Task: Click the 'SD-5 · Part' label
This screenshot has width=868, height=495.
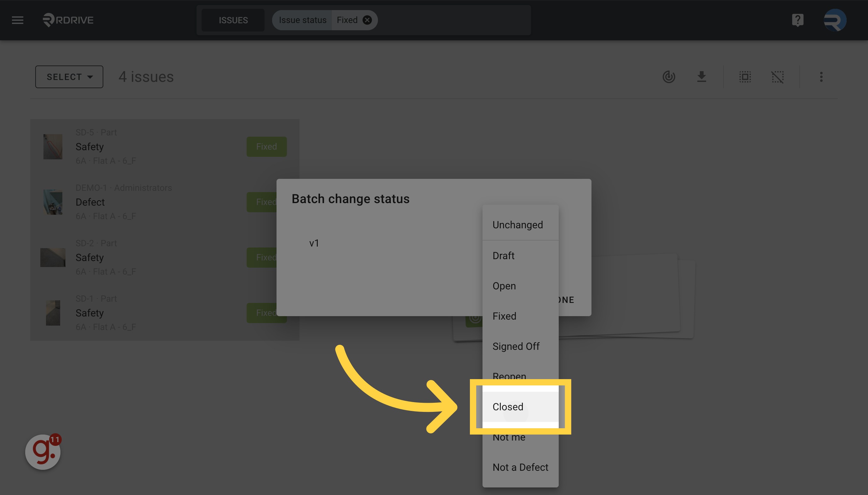Action: (x=96, y=132)
